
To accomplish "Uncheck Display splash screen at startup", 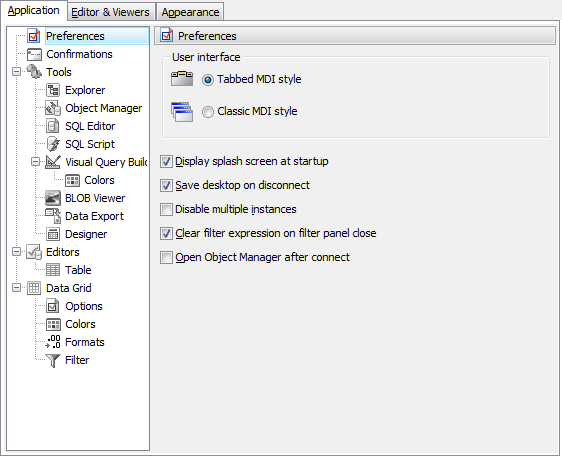I will (166, 162).
